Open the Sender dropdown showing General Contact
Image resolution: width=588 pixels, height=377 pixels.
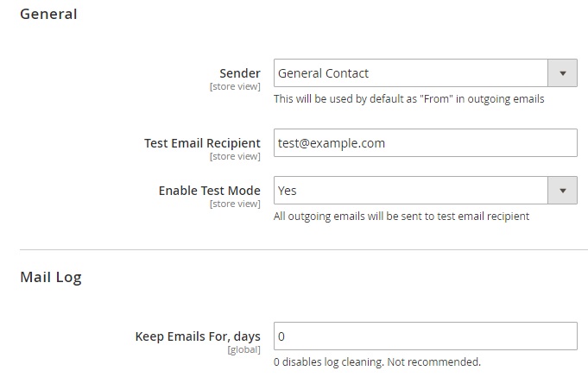(x=411, y=73)
